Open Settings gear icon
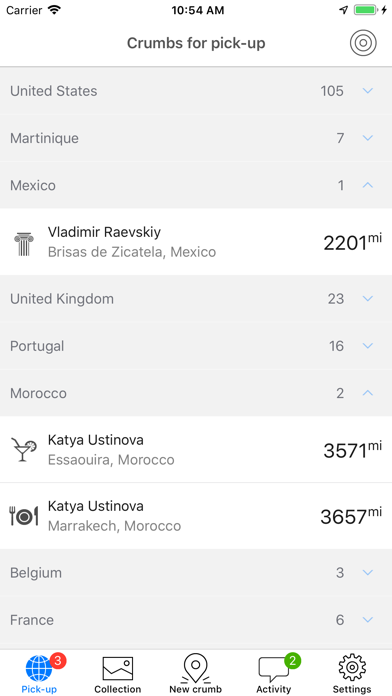This screenshot has height=696, width=392. pyautogui.click(x=352, y=667)
